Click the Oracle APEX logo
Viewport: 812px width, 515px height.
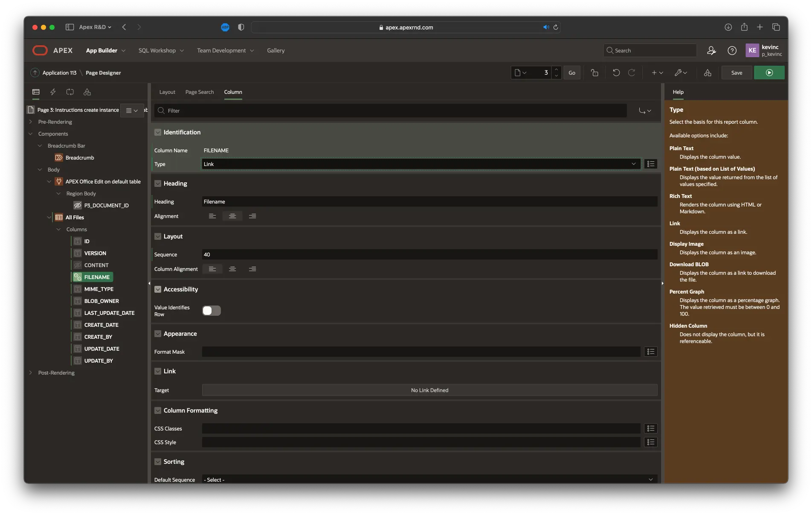point(40,50)
